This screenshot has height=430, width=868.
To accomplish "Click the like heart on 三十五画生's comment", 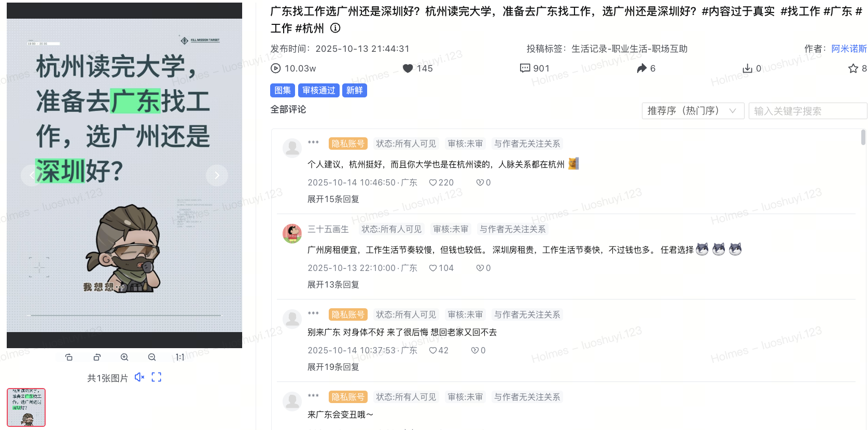I will 433,268.
